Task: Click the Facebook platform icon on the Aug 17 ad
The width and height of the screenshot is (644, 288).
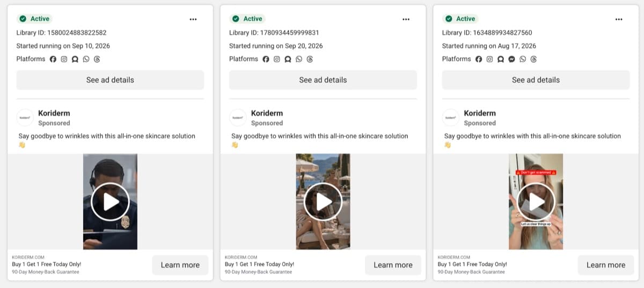Action: point(479,59)
